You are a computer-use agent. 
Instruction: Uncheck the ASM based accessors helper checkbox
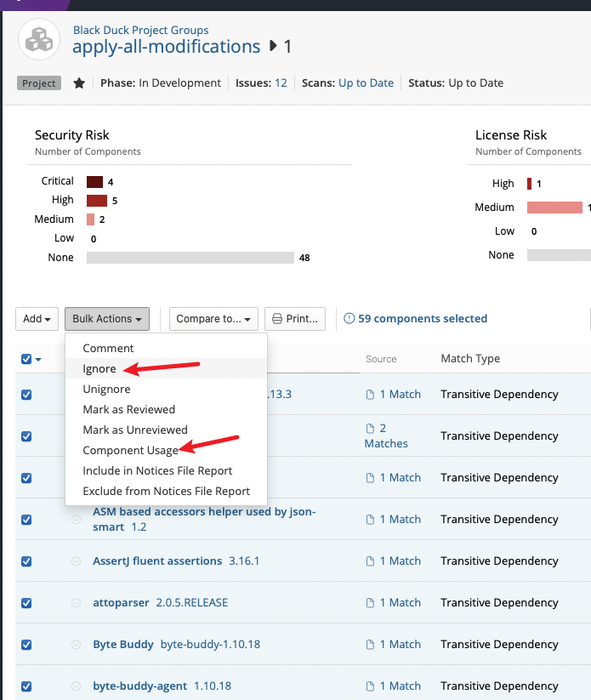tap(26, 520)
